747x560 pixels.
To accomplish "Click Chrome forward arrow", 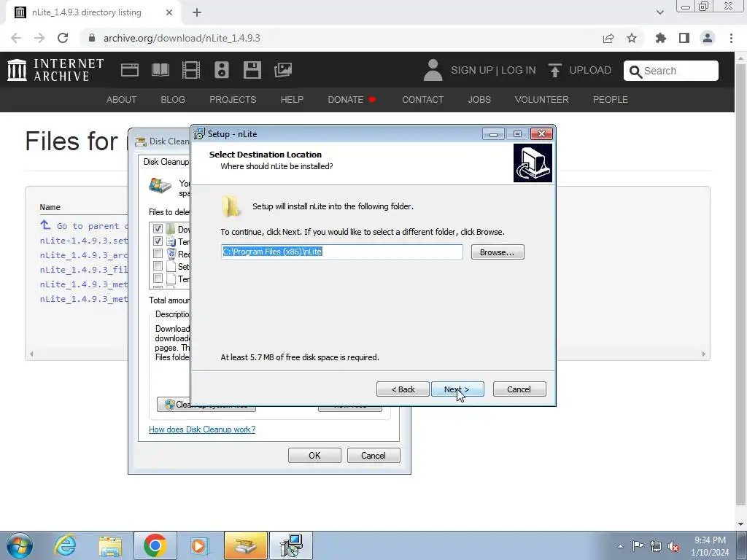I will tap(39, 38).
